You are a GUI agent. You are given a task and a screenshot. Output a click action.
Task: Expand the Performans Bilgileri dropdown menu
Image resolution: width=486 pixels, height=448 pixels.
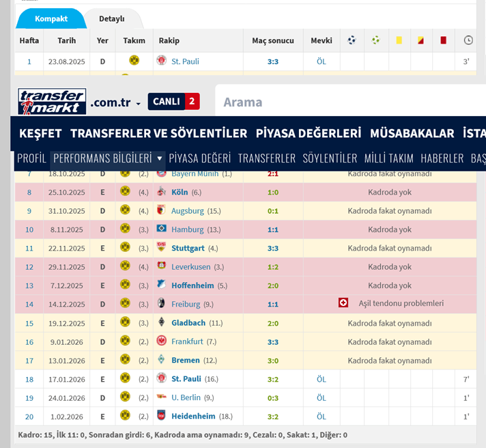tap(109, 158)
